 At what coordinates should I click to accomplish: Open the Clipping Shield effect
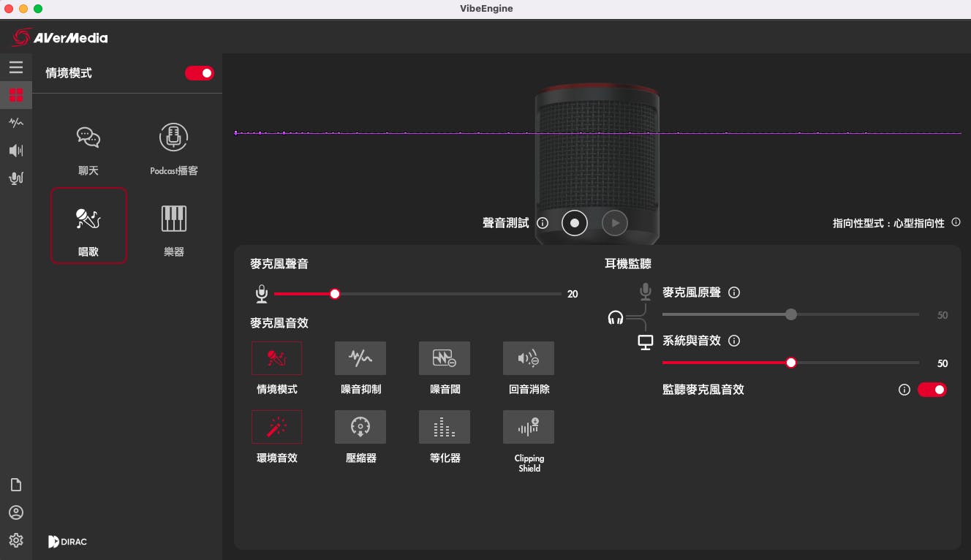pyautogui.click(x=529, y=427)
